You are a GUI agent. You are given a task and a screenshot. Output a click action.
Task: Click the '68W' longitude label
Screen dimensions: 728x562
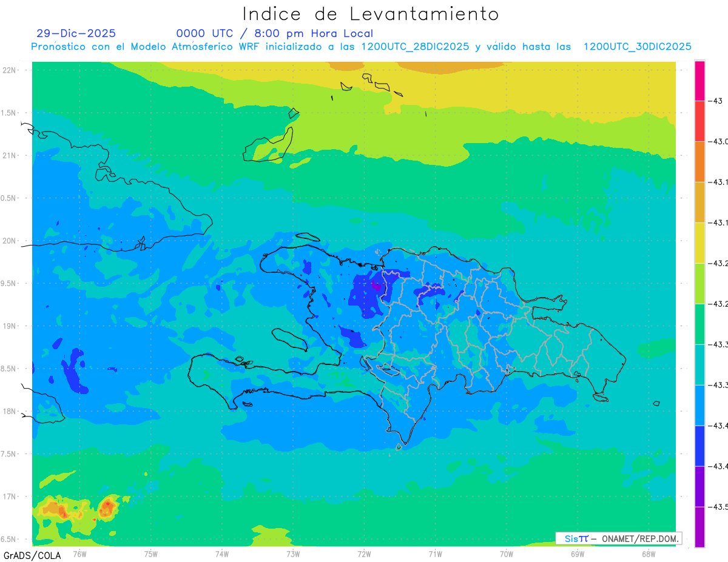click(648, 553)
